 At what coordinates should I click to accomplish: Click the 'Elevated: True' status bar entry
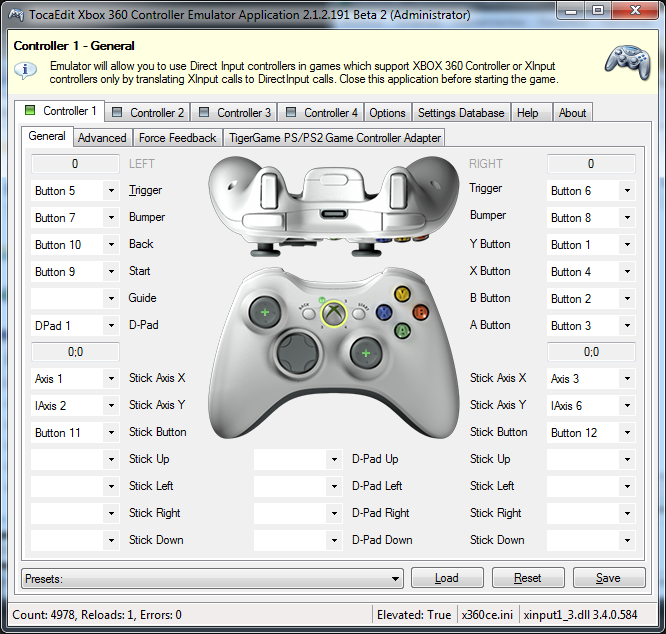(414, 615)
